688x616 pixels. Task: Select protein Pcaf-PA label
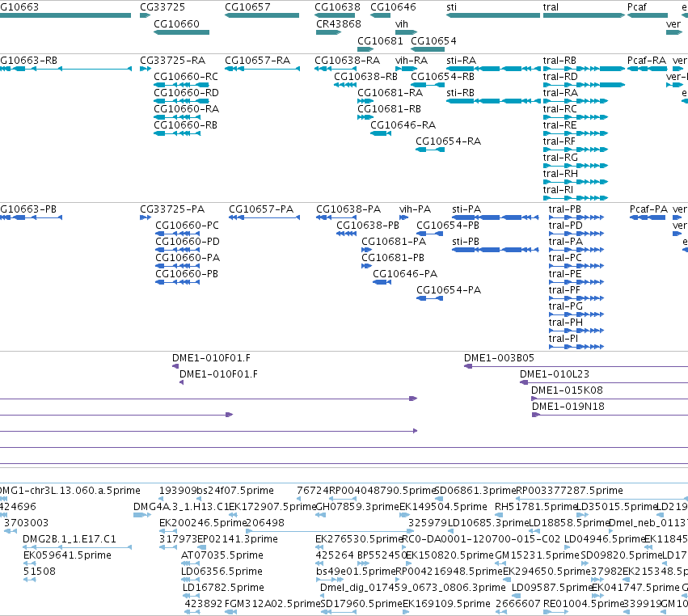click(648, 209)
